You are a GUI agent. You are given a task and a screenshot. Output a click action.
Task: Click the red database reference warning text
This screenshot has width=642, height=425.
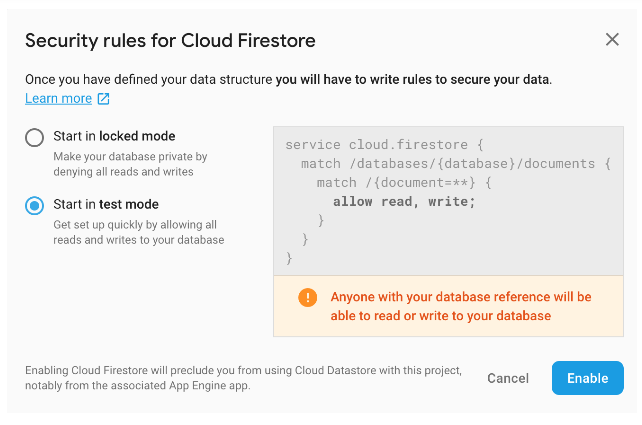(461, 306)
